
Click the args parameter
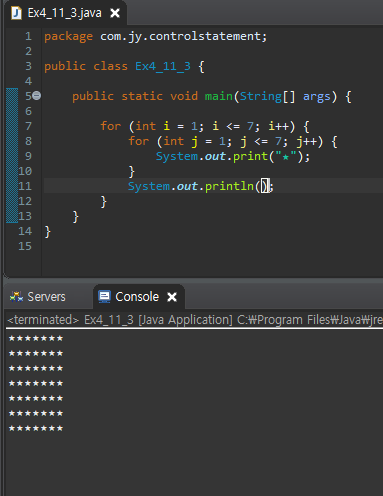click(x=317, y=96)
